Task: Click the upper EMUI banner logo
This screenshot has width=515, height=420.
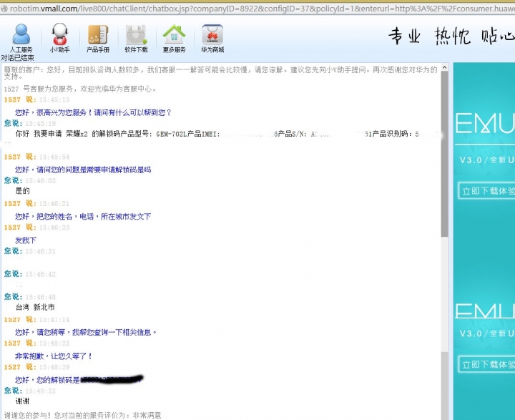Action: click(485, 123)
